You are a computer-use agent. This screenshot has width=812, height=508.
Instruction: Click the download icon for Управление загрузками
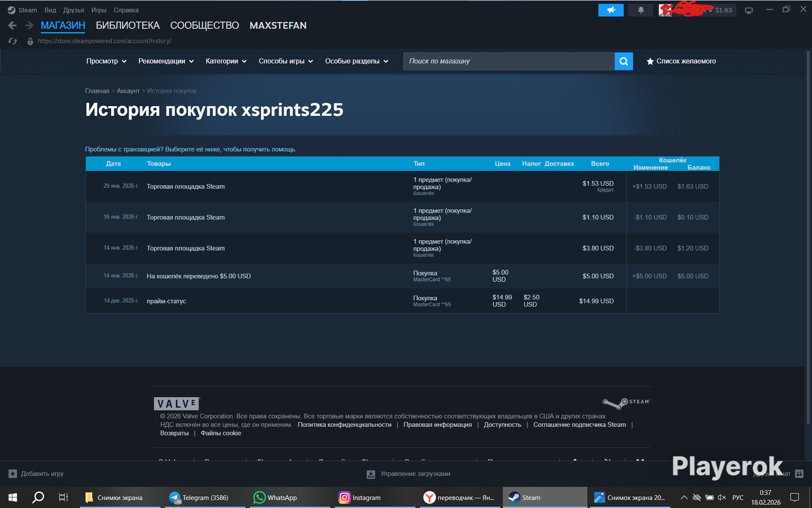tap(371, 474)
